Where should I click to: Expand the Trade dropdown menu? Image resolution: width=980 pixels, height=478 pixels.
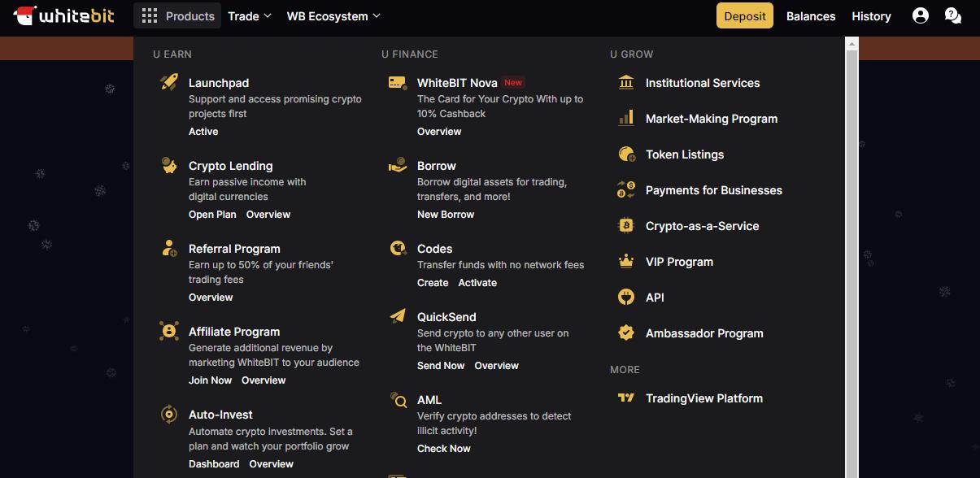click(250, 16)
